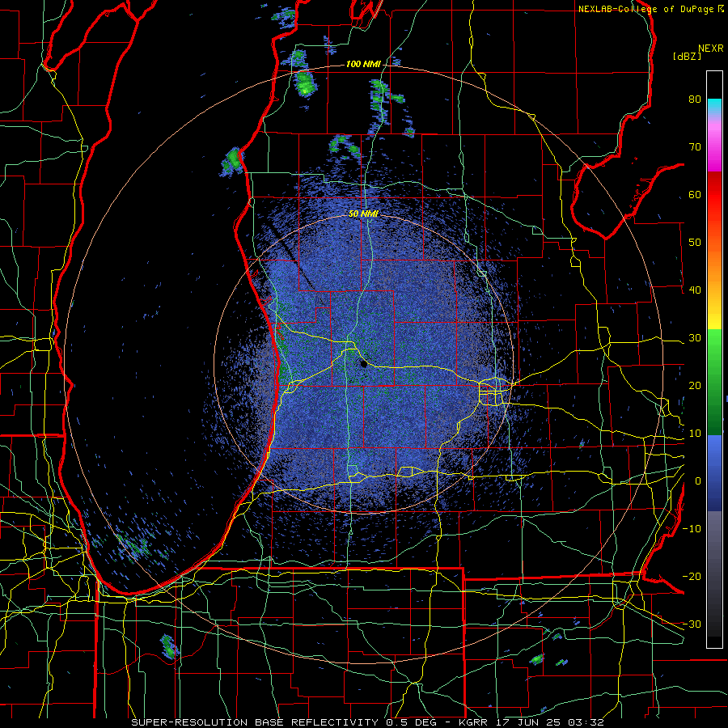Click the 80 value on the dBZ scale
The width and height of the screenshot is (728, 728).
tap(695, 99)
